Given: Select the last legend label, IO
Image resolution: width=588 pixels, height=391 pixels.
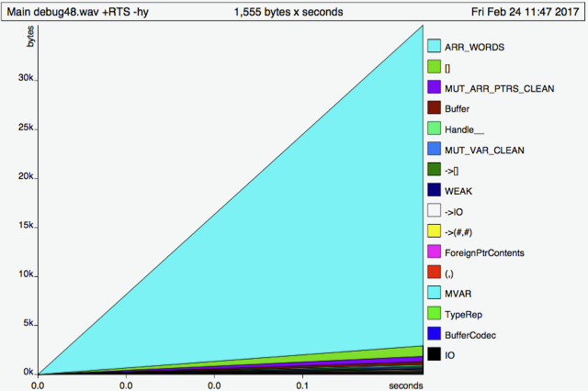Looking at the screenshot, I should (449, 355).
